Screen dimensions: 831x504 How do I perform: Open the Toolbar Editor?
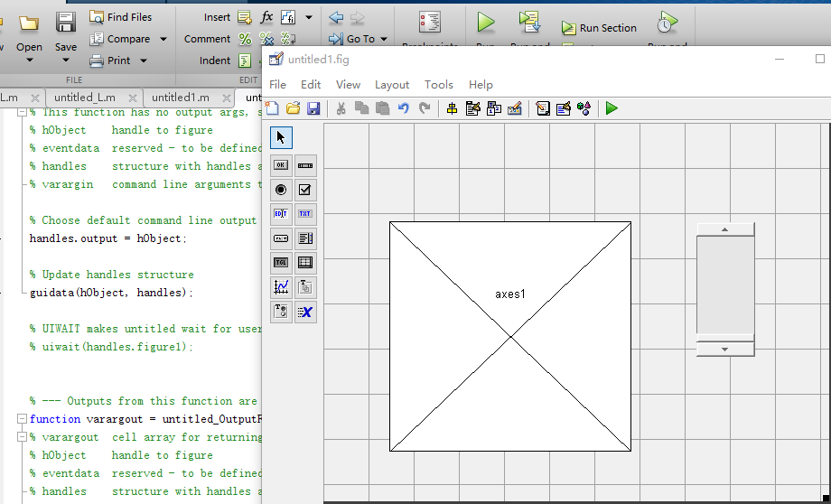click(515, 108)
